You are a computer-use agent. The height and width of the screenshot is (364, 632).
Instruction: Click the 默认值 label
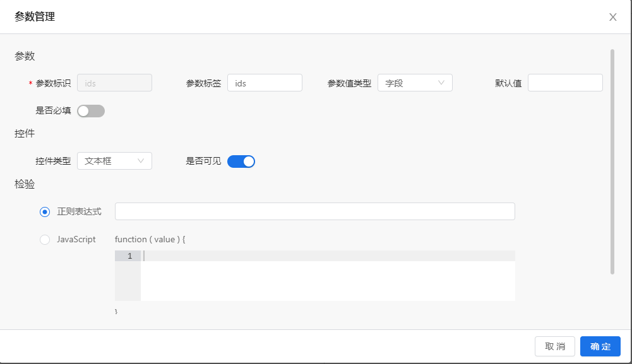coord(508,83)
